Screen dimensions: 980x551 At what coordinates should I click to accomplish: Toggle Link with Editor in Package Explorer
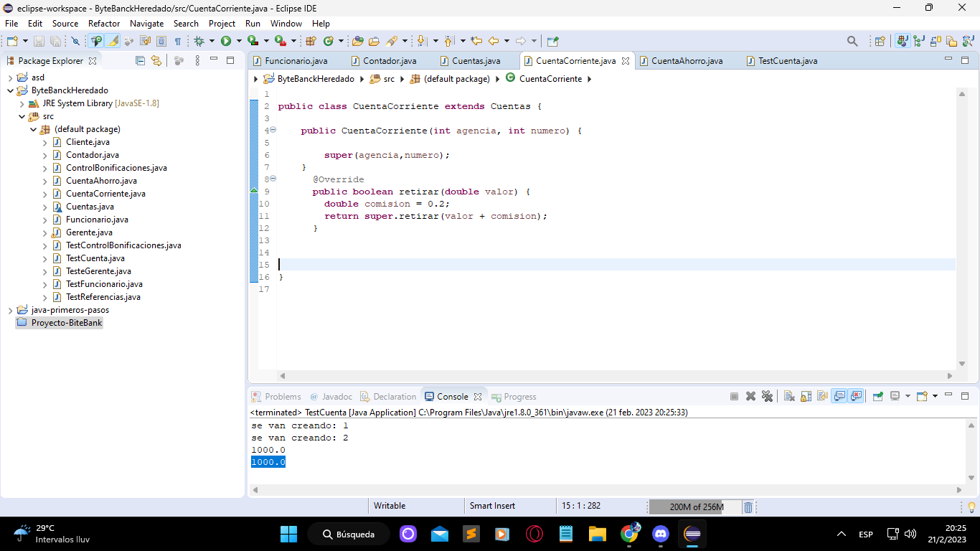point(156,61)
